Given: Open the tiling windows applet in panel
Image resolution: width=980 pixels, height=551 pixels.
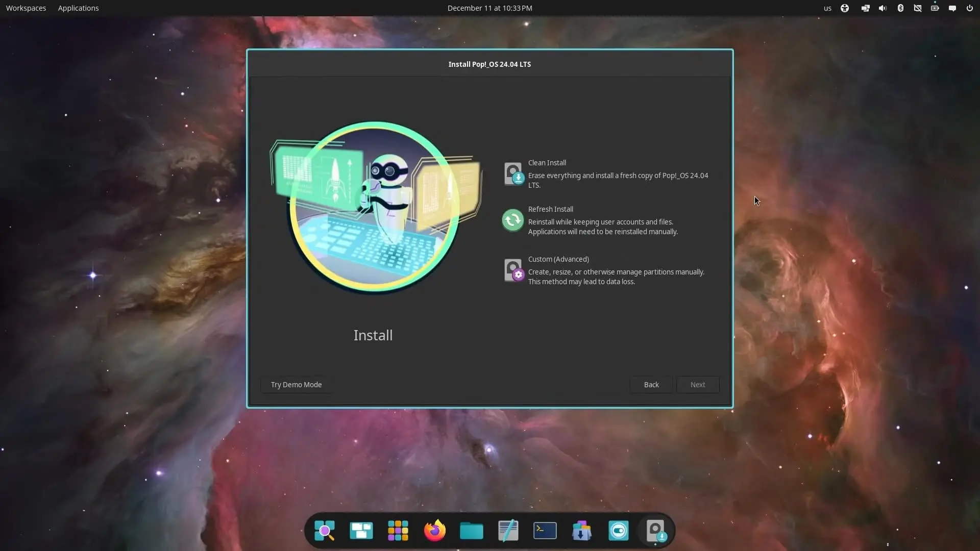Looking at the screenshot, I should [865, 8].
